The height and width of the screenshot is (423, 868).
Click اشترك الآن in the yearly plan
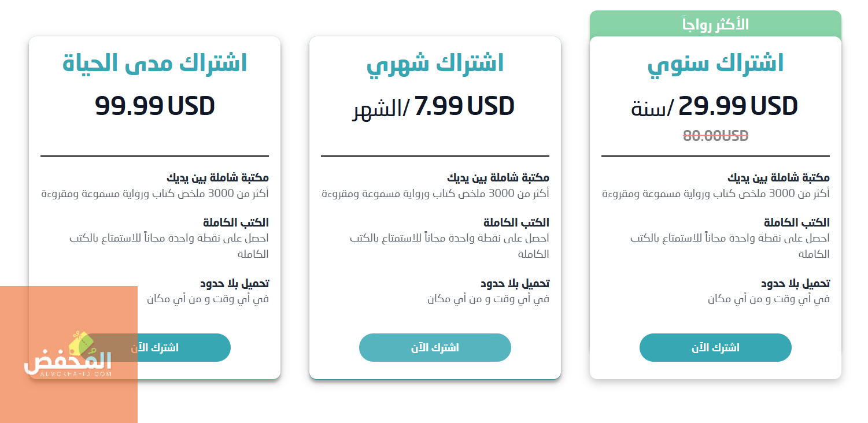(715, 348)
